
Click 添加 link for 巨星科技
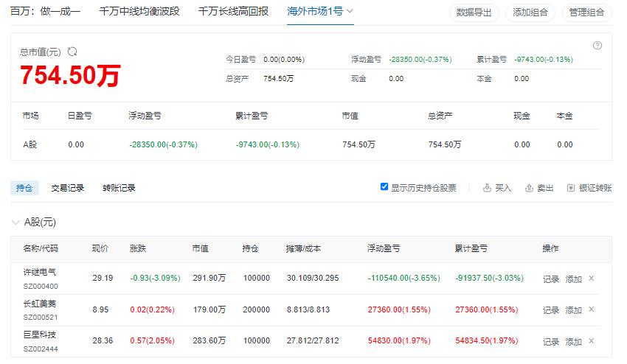(573, 342)
